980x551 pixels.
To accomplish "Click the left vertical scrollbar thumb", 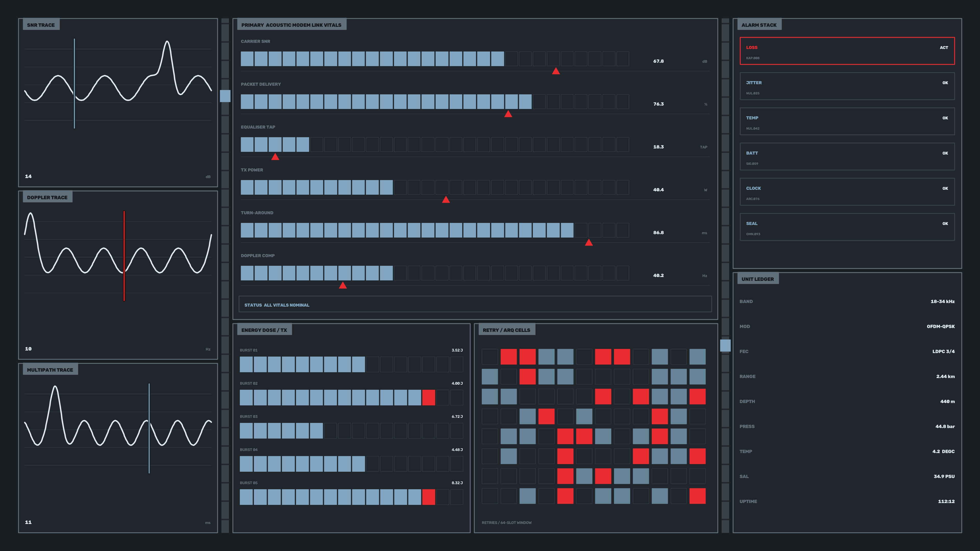I will point(225,96).
